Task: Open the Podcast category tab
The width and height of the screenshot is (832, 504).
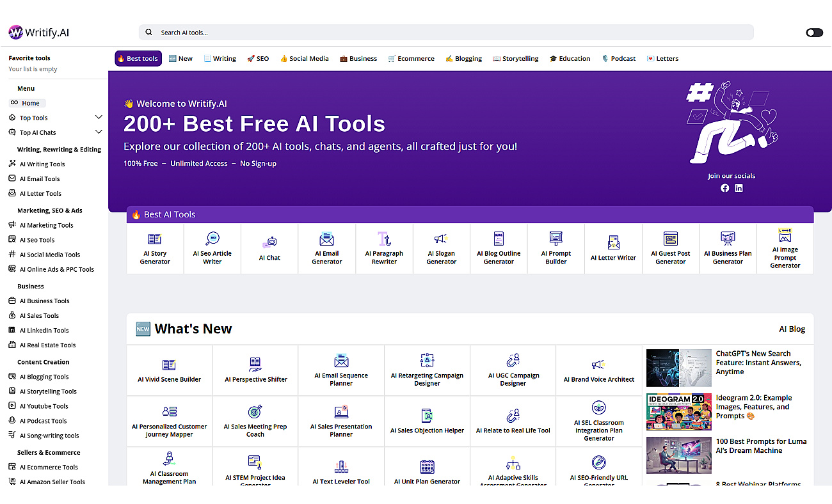Action: (619, 58)
